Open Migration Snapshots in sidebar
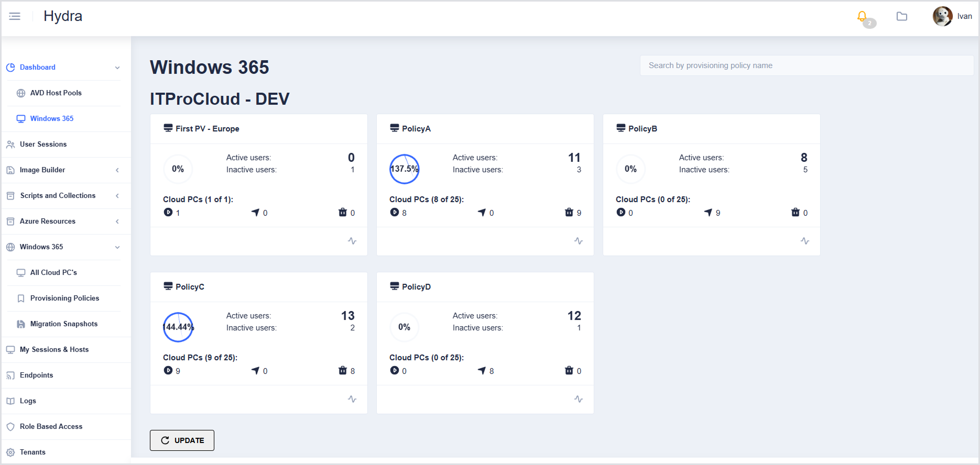This screenshot has width=980, height=465. [63, 324]
